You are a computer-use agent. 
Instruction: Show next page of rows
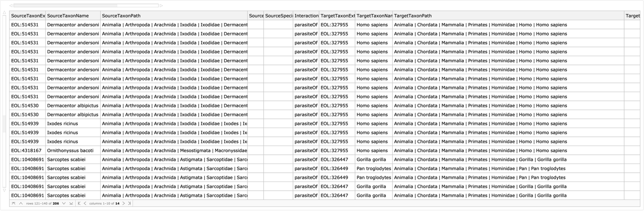point(64,204)
